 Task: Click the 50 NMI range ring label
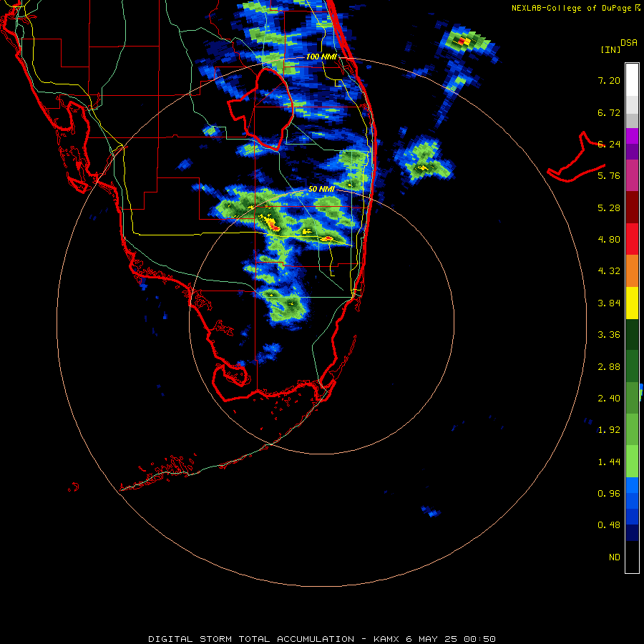pos(321,190)
